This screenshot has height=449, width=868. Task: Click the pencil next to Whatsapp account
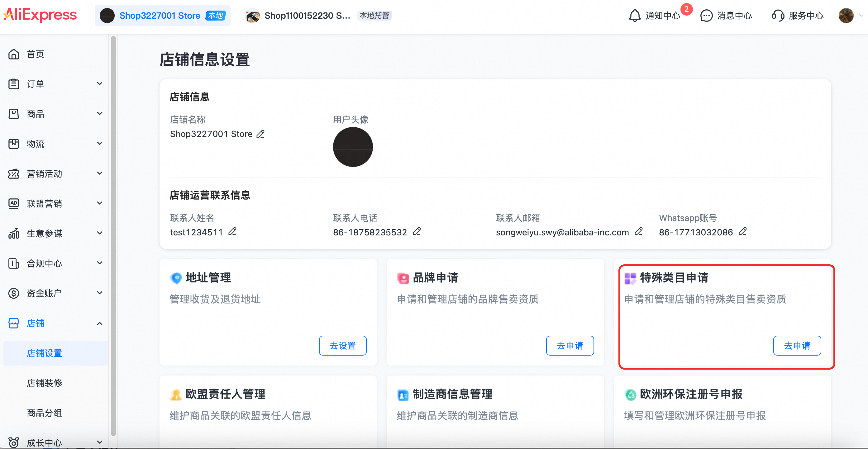[x=742, y=232]
